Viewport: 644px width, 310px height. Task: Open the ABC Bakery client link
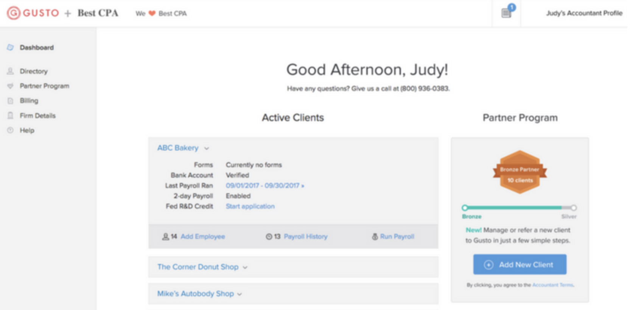point(178,148)
